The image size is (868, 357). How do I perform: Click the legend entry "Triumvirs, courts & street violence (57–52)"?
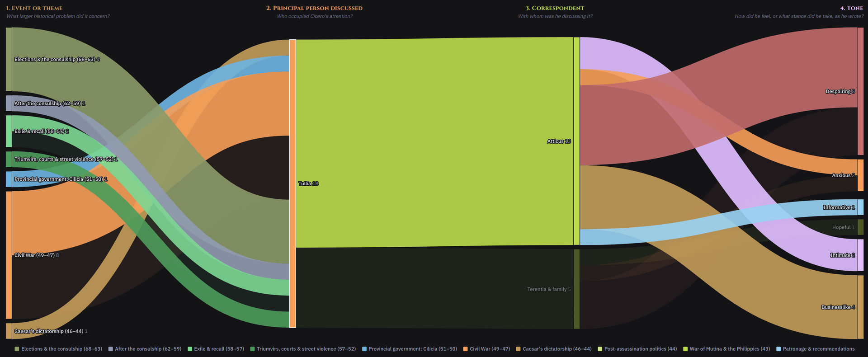pos(303,349)
